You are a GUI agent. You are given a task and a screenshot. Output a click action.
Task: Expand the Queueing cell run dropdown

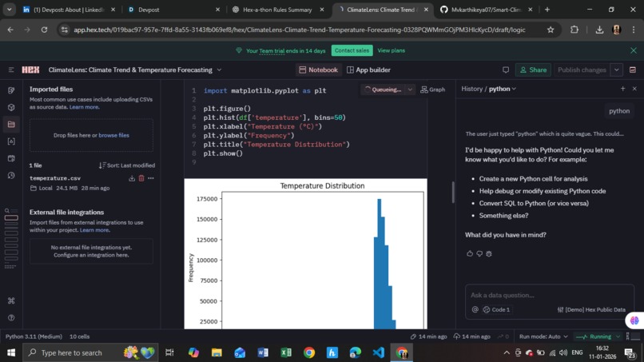click(x=410, y=90)
